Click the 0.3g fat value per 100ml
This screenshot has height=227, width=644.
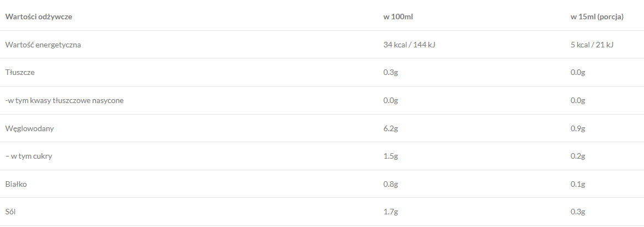click(390, 72)
